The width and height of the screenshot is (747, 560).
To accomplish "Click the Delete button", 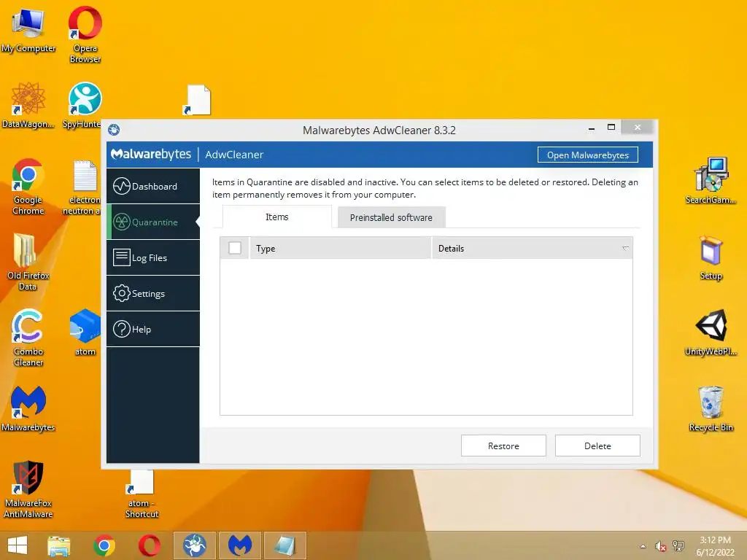I will [597, 446].
